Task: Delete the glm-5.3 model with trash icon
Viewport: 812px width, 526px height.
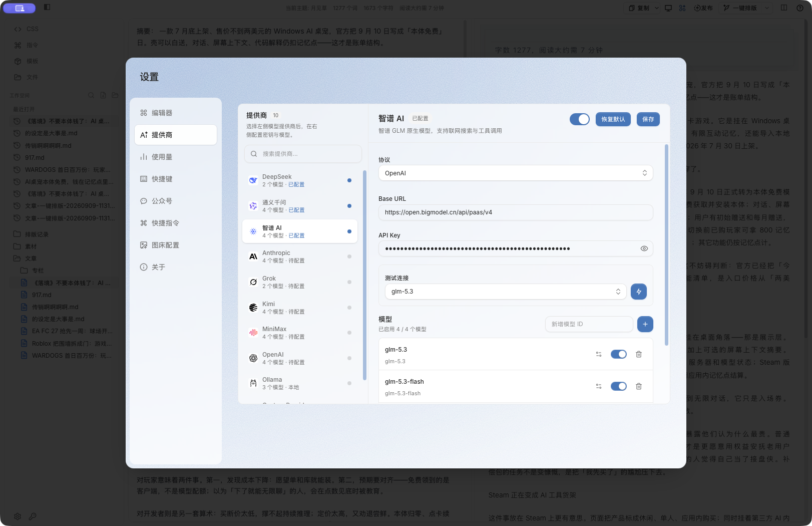Action: (x=639, y=354)
